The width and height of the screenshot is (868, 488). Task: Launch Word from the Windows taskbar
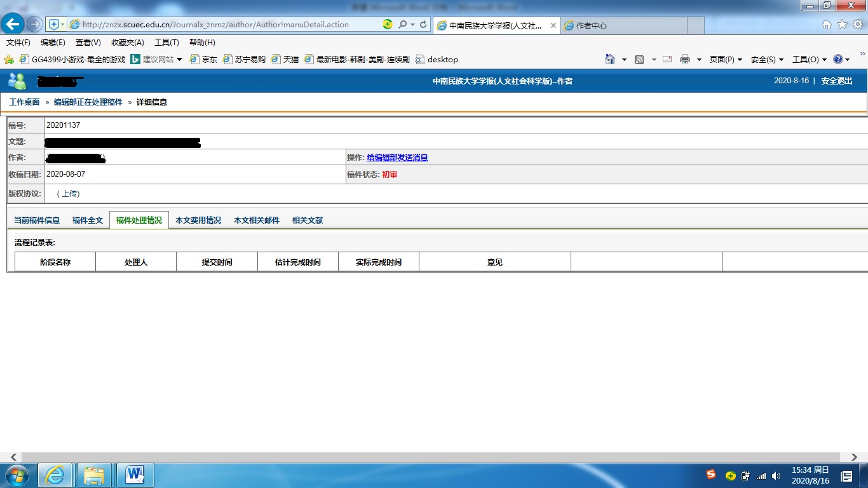135,475
